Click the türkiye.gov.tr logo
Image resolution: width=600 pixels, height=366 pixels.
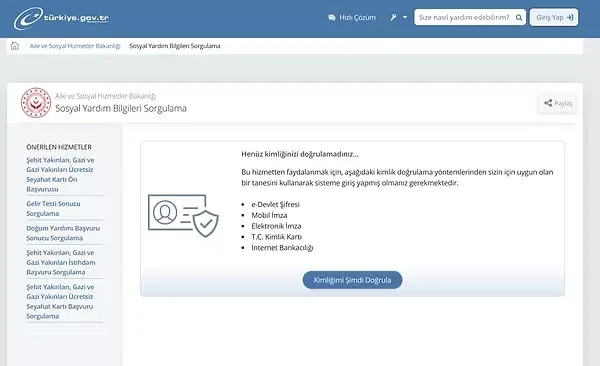(x=62, y=18)
